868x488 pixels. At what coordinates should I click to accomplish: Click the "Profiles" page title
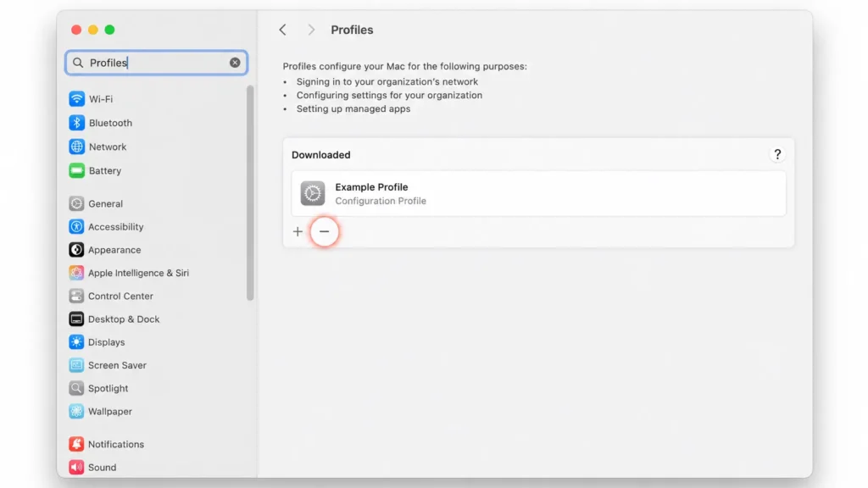tap(352, 30)
